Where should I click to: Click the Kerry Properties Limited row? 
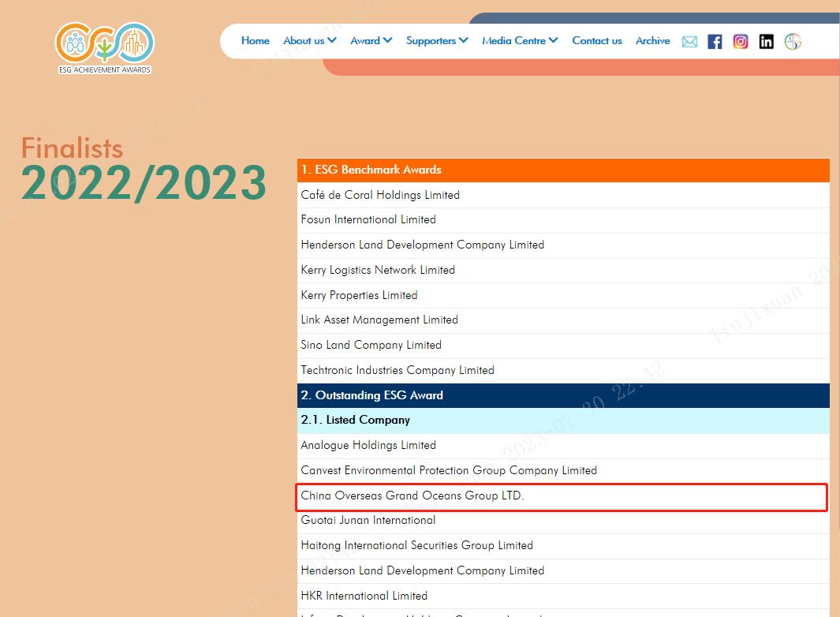pos(563,295)
